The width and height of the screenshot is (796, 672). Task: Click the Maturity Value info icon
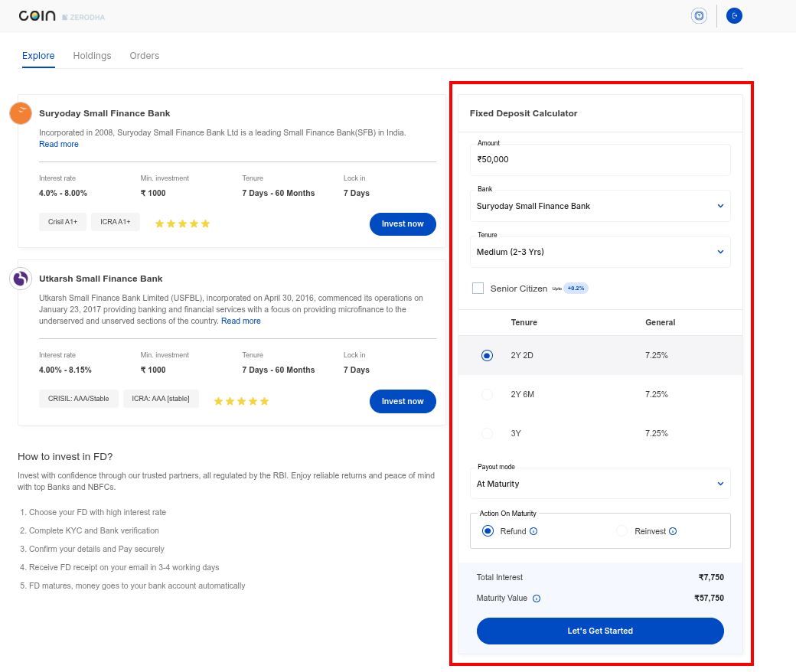tap(537, 599)
